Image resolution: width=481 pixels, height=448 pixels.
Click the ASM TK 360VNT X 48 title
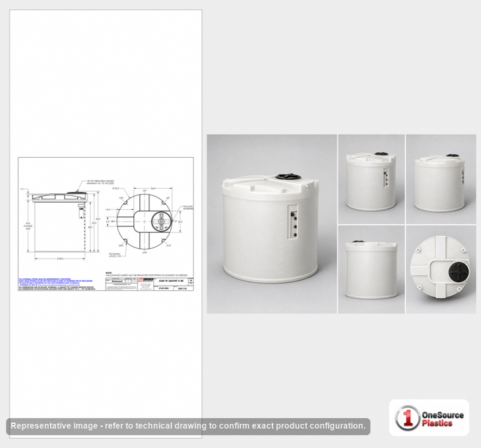point(171,281)
